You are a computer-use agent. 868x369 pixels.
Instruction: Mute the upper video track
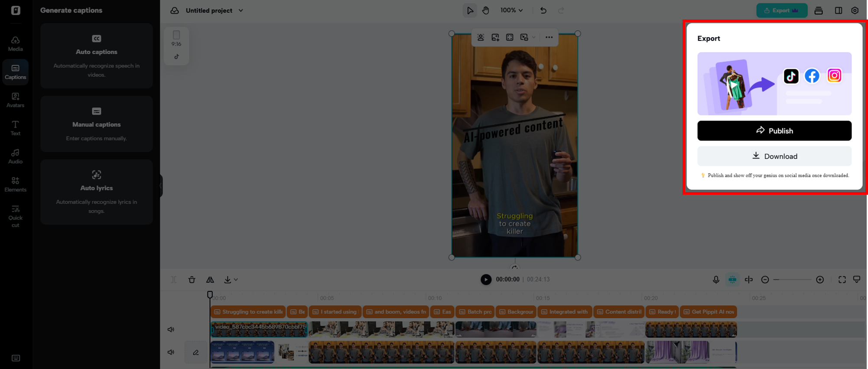[171, 330]
